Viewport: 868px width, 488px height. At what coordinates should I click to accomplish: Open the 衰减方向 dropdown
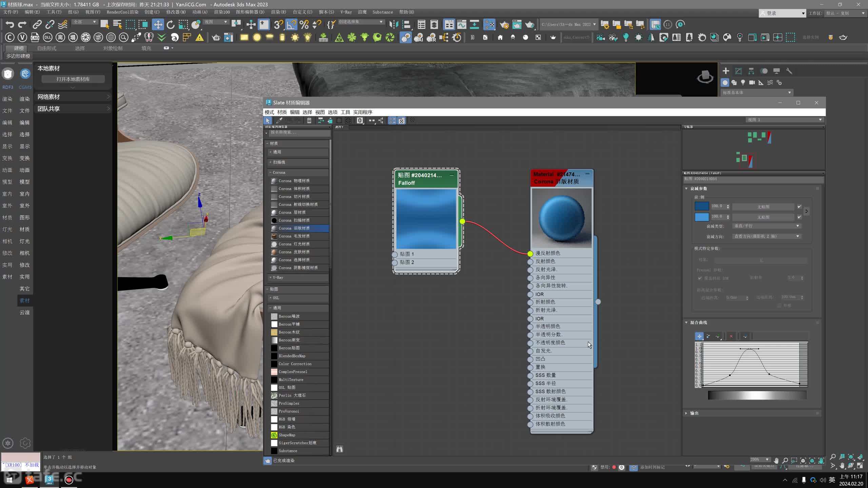(767, 236)
